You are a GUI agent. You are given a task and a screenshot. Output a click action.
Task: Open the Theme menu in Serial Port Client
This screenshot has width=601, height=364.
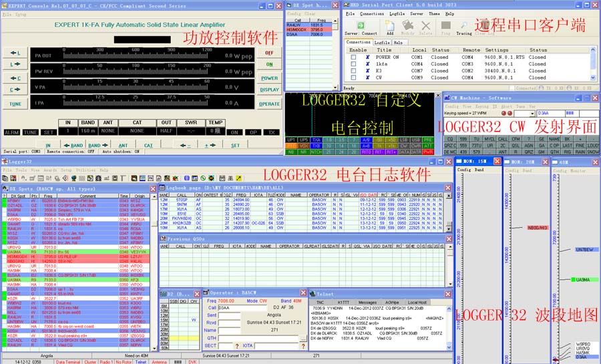(x=434, y=14)
